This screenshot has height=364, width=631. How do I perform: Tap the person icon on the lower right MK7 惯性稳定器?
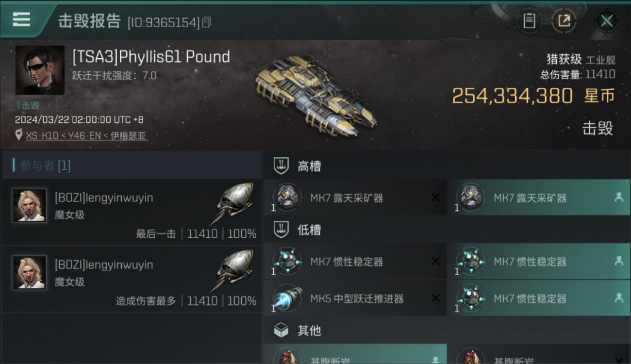tap(618, 298)
